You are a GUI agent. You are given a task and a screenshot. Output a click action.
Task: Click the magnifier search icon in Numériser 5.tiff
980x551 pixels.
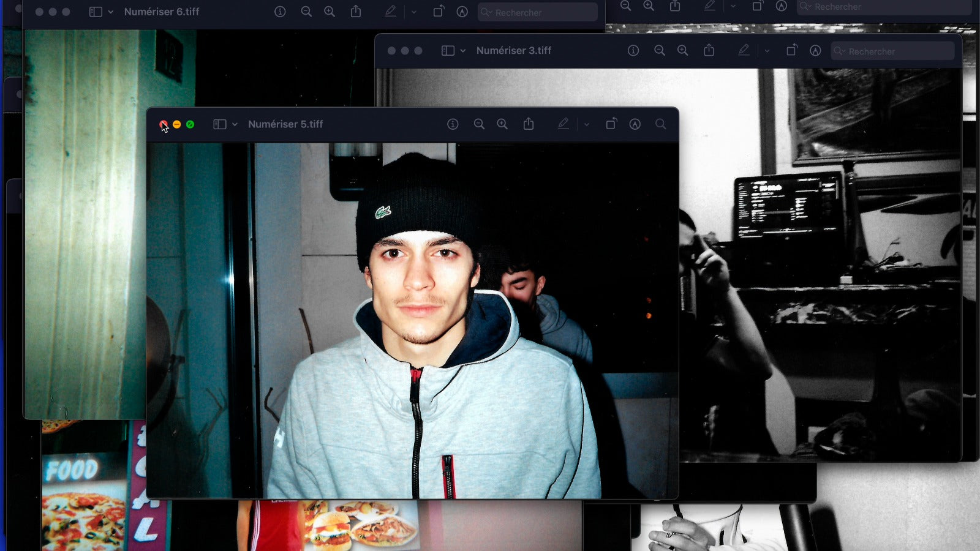click(660, 124)
